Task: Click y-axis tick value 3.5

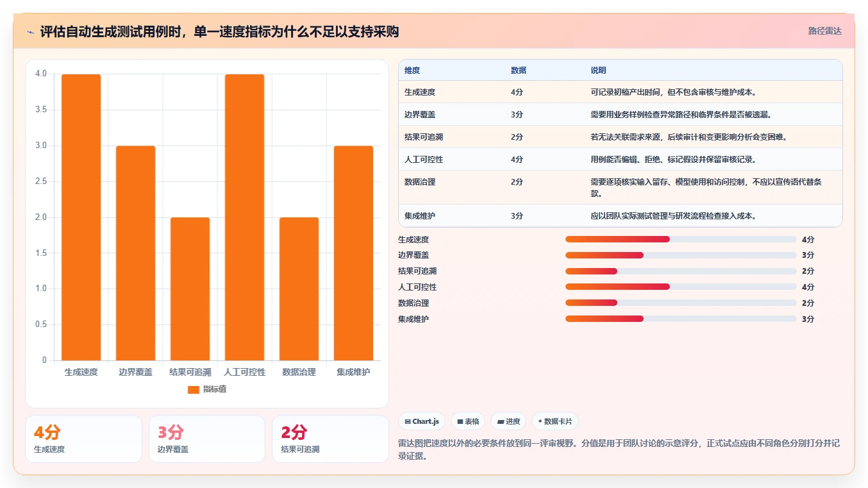Action: click(41, 110)
